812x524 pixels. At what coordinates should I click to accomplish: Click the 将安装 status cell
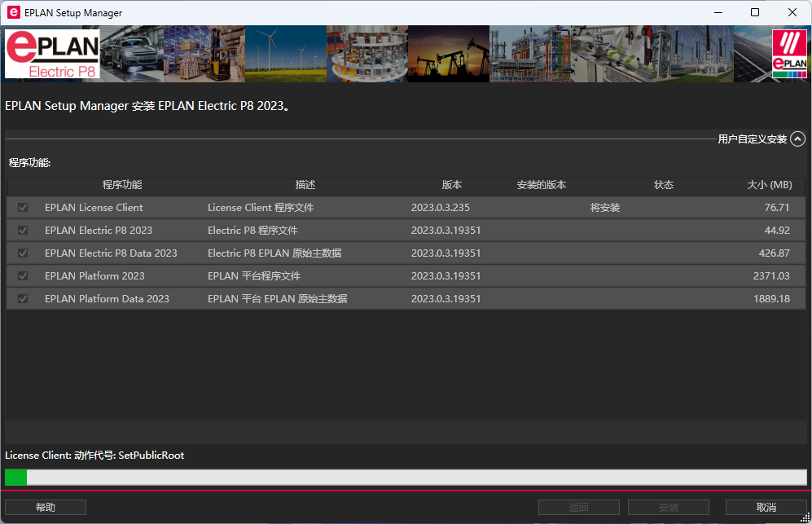click(x=605, y=207)
